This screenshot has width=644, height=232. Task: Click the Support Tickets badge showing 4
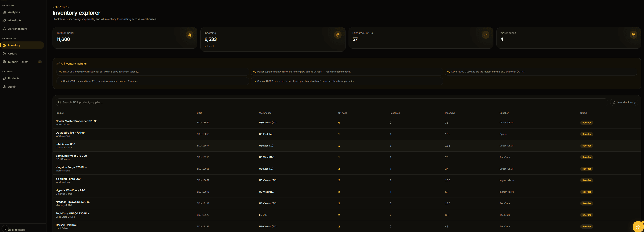click(39, 62)
